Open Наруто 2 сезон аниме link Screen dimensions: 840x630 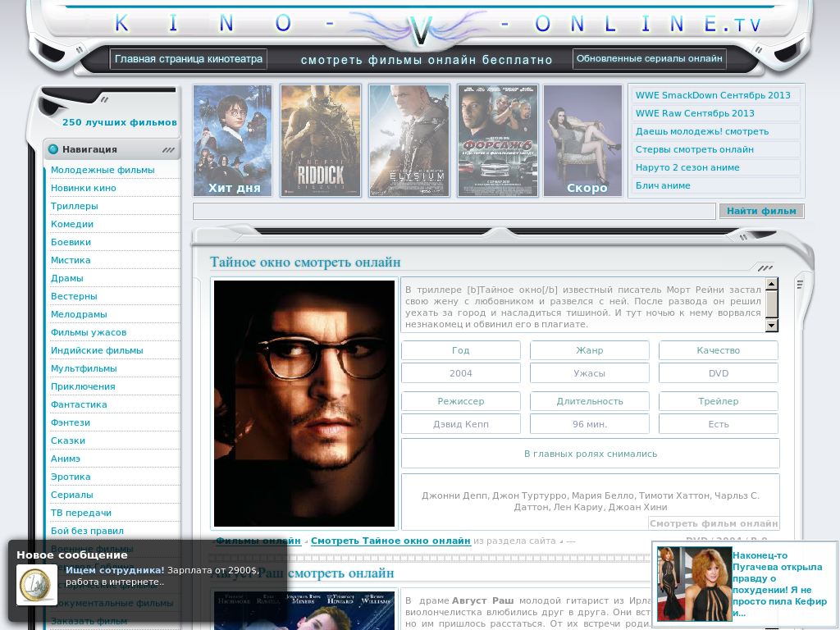(x=687, y=167)
